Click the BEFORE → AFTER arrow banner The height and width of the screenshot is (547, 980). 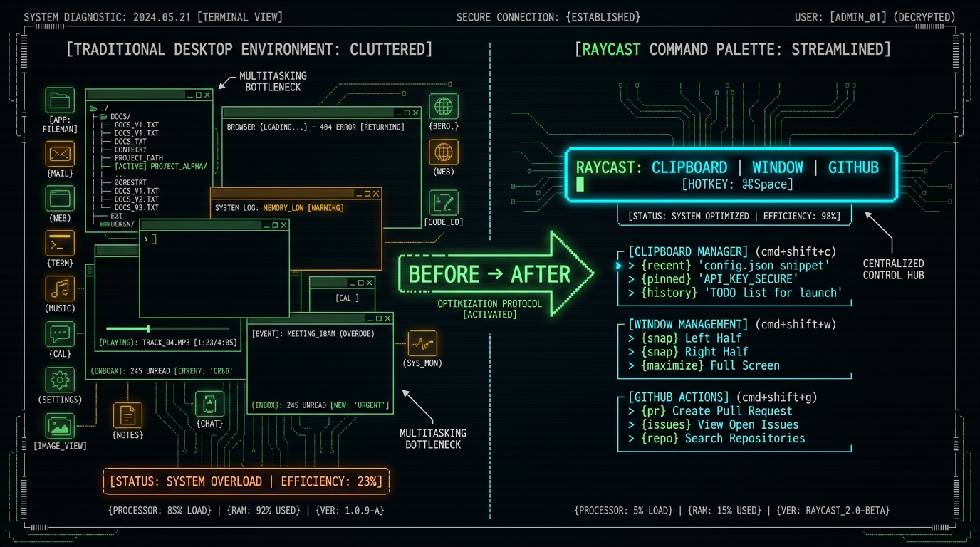(496, 273)
